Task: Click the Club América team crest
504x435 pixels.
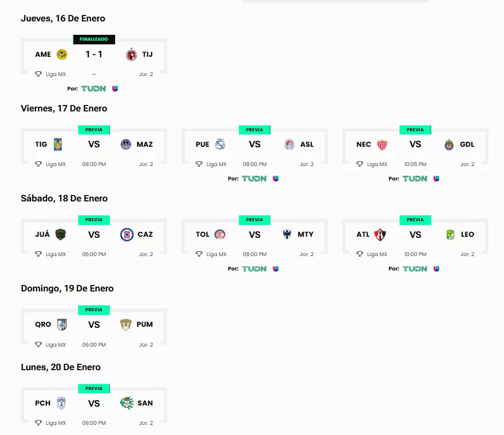Action: coord(62,54)
